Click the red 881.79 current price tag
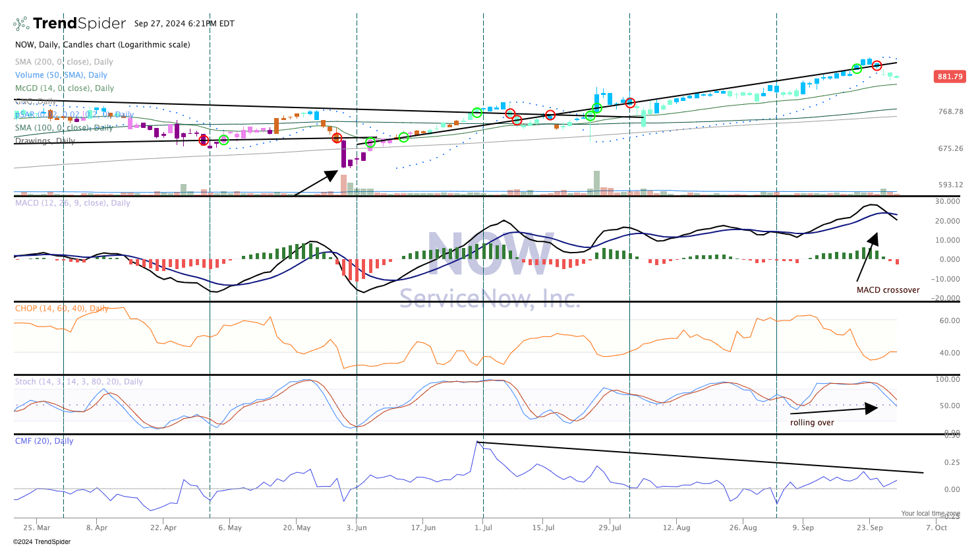 point(950,76)
